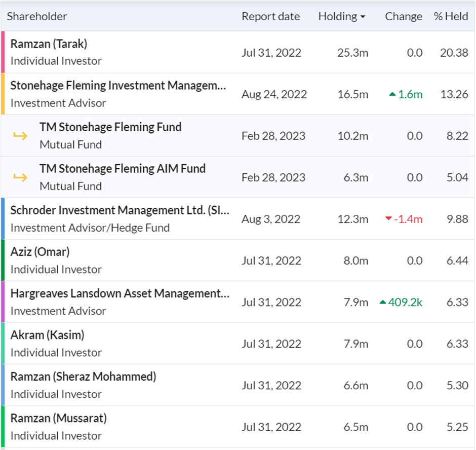Select the 9.88 percent held value

click(x=457, y=219)
